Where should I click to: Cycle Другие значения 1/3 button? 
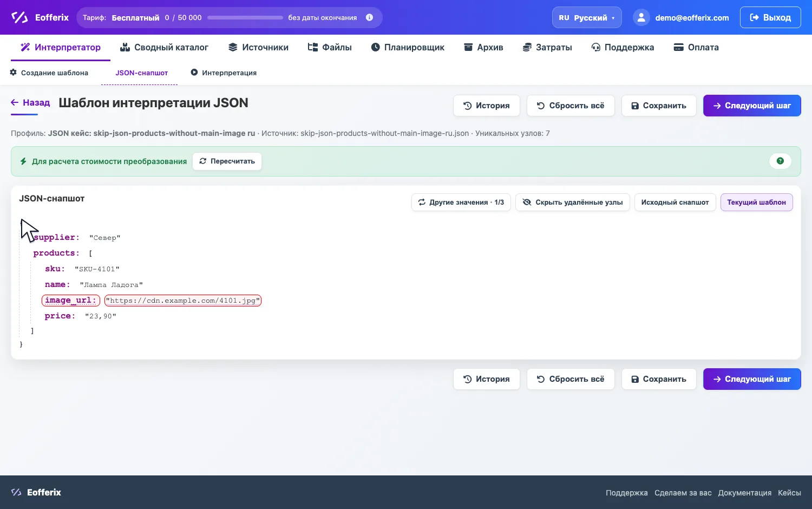click(x=461, y=203)
